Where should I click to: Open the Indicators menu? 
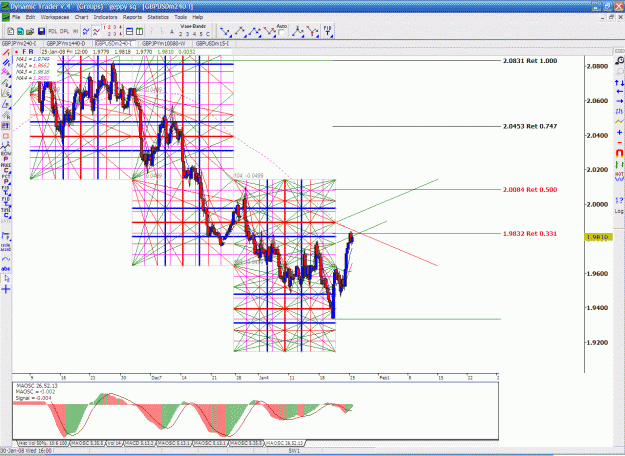coord(105,17)
